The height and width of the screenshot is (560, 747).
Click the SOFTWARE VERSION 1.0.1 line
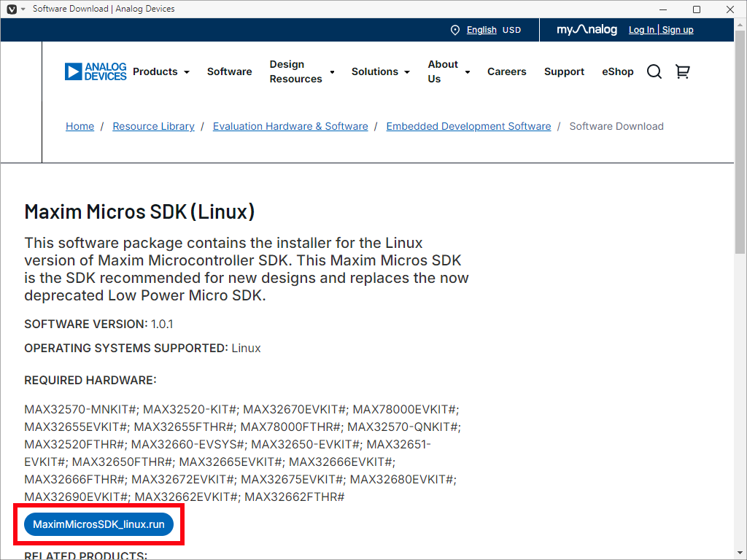98,324
